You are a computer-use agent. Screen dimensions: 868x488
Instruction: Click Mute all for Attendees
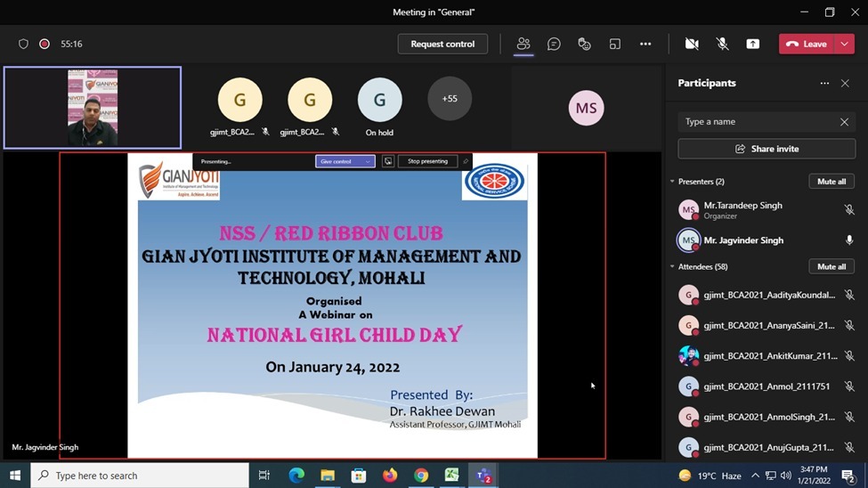click(831, 266)
